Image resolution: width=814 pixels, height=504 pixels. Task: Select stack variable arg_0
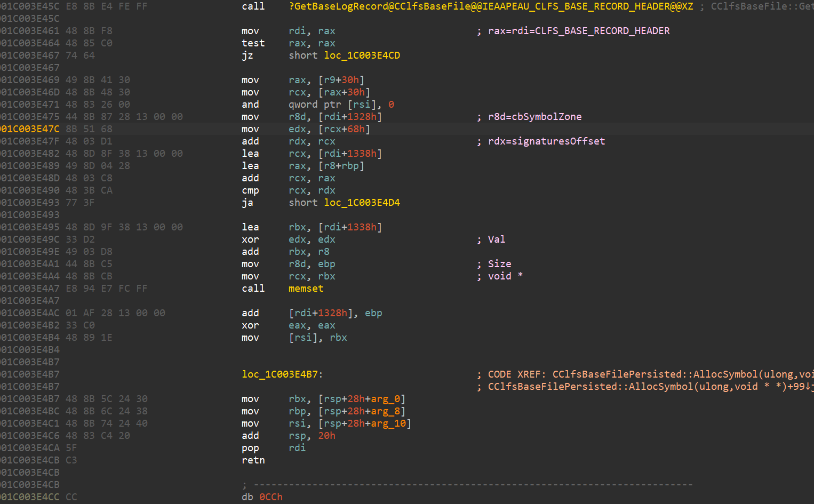385,399
